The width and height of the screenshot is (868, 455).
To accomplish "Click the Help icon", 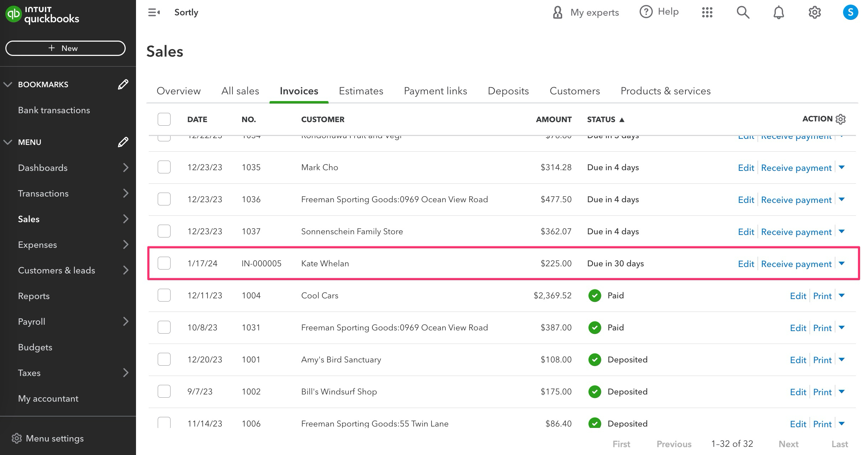I will pos(645,11).
